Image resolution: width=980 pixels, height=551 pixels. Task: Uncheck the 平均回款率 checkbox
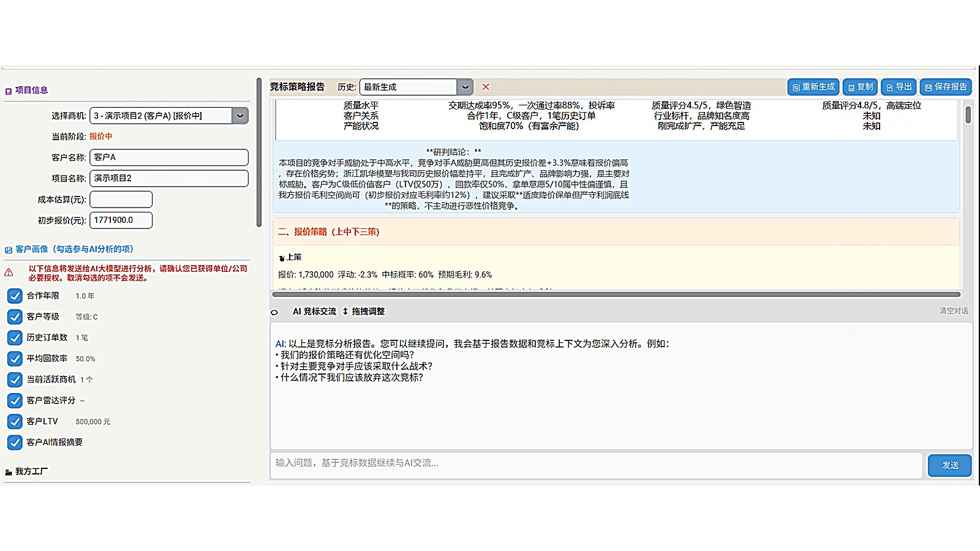point(15,359)
